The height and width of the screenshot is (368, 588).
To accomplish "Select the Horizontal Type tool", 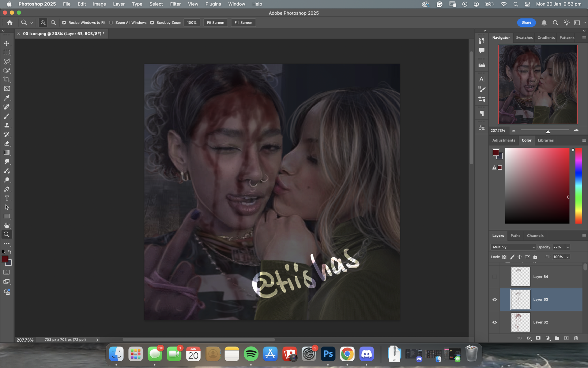I will (6, 198).
